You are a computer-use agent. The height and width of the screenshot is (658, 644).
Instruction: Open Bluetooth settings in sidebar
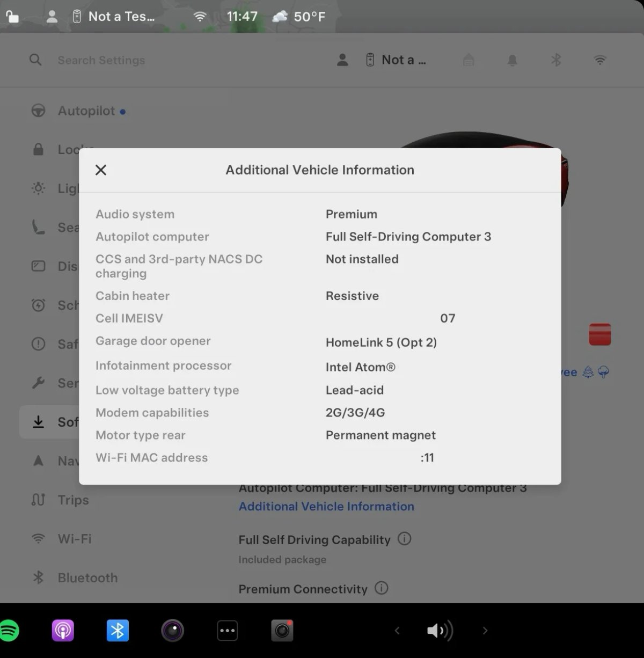pos(75,577)
